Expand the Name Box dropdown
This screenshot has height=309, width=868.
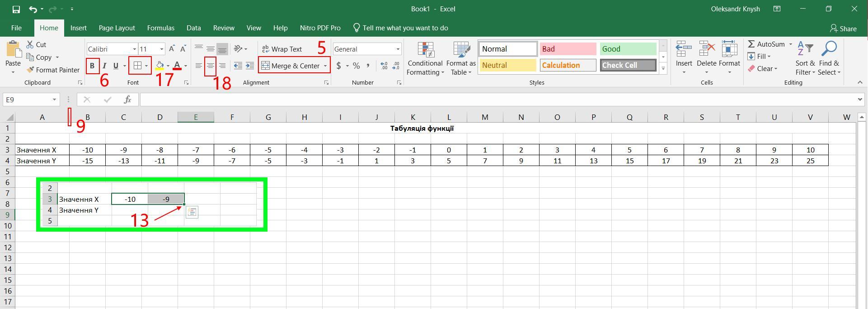pyautogui.click(x=54, y=100)
